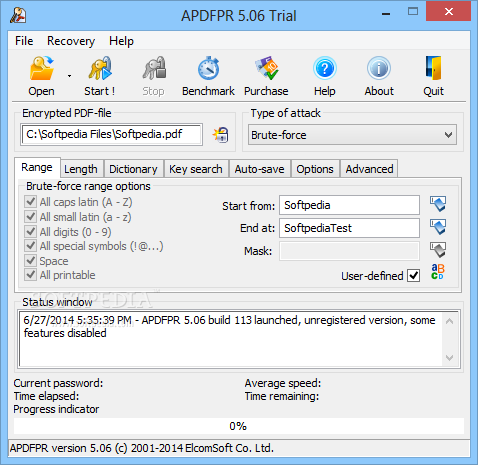
Task: Click the status window scroll up arrow
Action: [449, 321]
